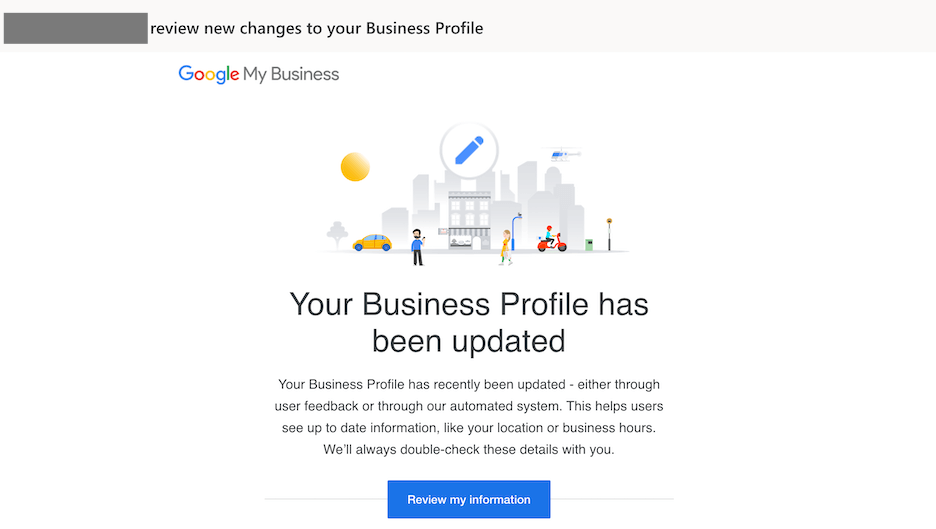Click the helicopter in the illustration
Viewport: 936px width, 529px height.
click(x=564, y=155)
